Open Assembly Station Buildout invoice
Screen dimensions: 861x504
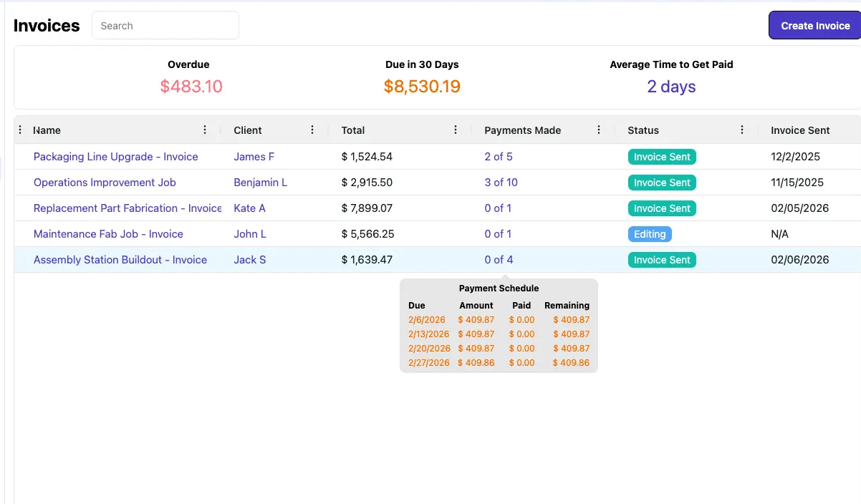pos(120,260)
